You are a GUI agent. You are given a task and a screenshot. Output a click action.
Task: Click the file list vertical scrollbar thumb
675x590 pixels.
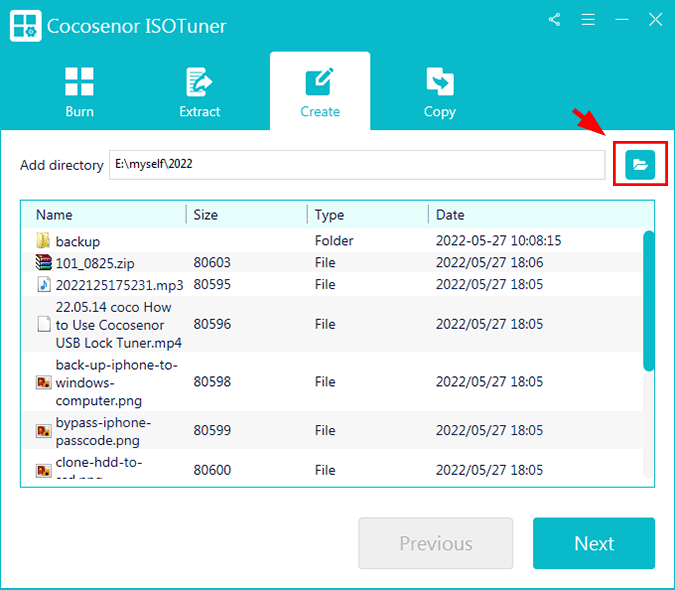648,300
